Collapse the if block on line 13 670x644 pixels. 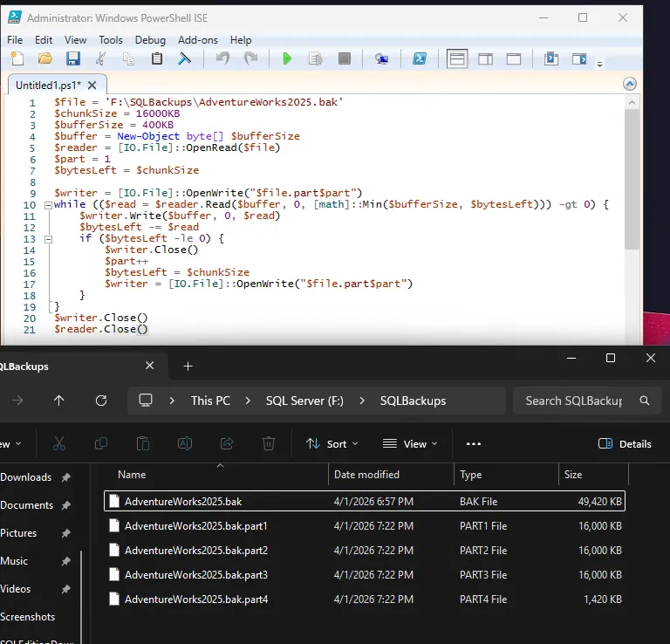point(48,239)
